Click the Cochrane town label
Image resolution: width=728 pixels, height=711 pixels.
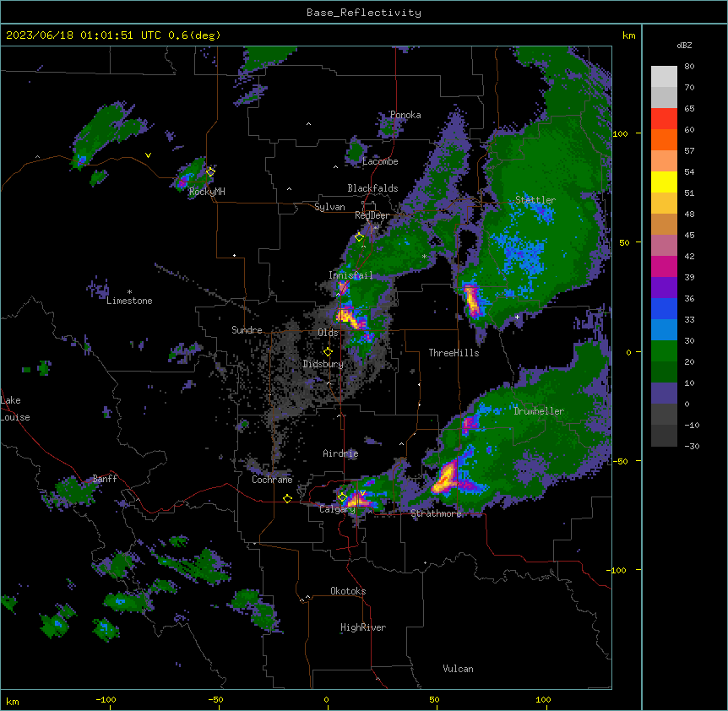[272, 480]
